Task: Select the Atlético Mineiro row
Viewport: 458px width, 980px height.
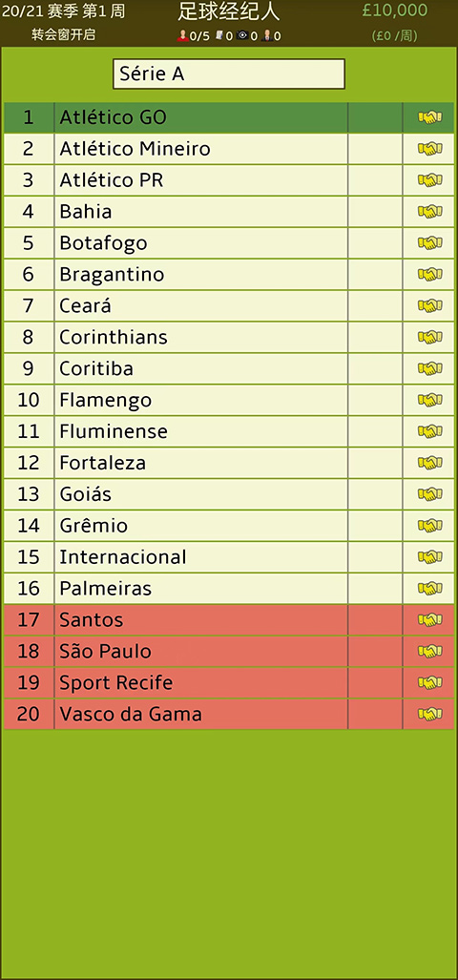Action: tap(229, 149)
